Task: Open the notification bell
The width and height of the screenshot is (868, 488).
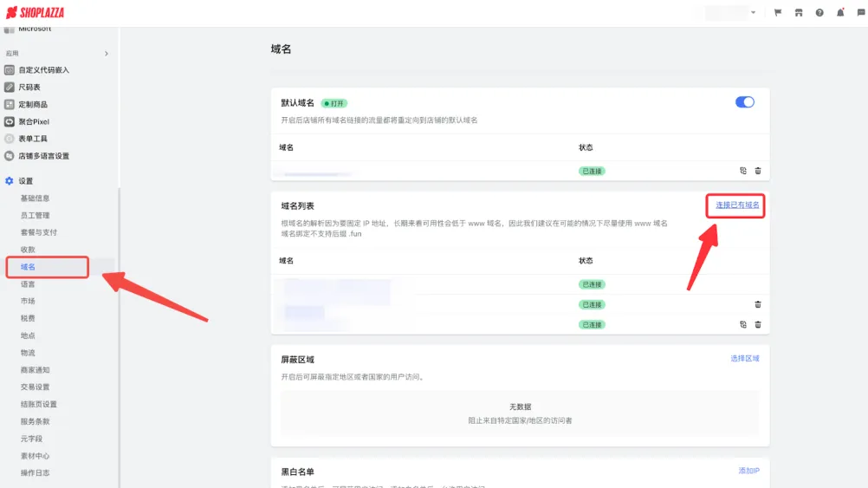Action: tap(840, 12)
